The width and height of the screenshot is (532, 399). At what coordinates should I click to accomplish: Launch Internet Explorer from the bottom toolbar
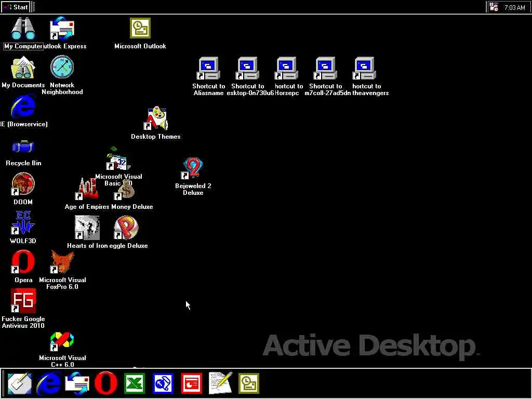pos(49,383)
